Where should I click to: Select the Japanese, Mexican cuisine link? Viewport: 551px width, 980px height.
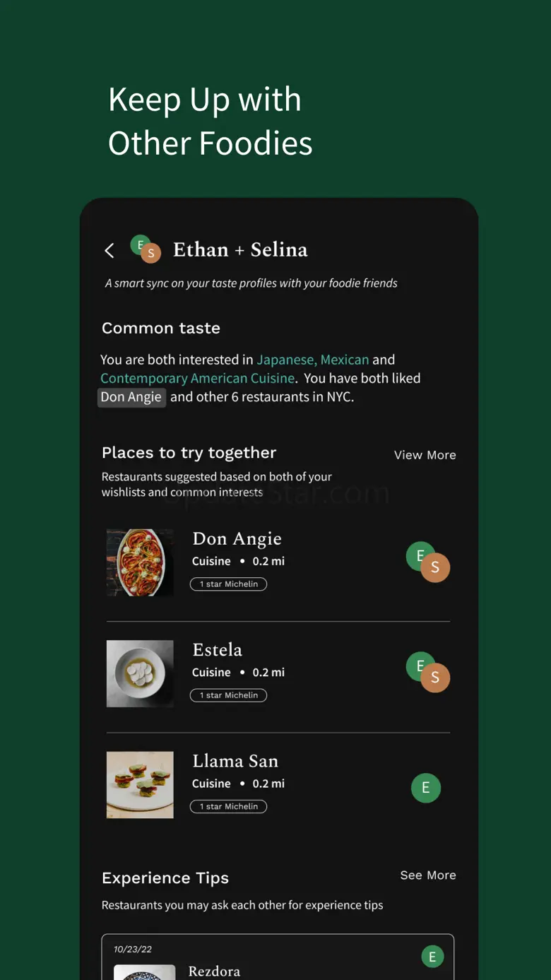[x=313, y=360]
